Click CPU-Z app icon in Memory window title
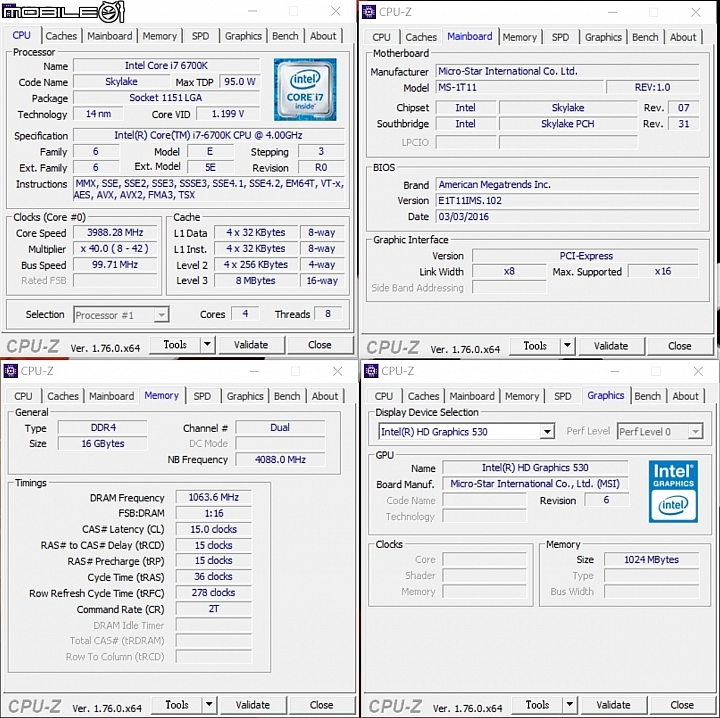This screenshot has width=720, height=718. [10, 370]
